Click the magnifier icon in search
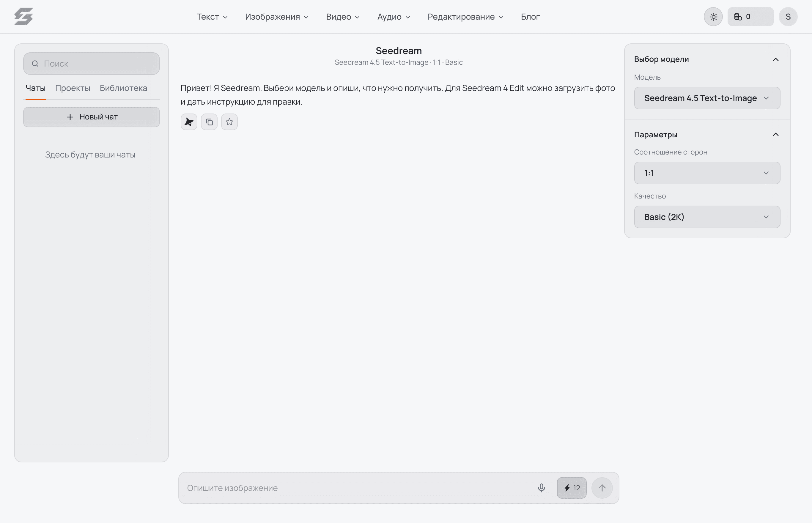 [x=35, y=64]
